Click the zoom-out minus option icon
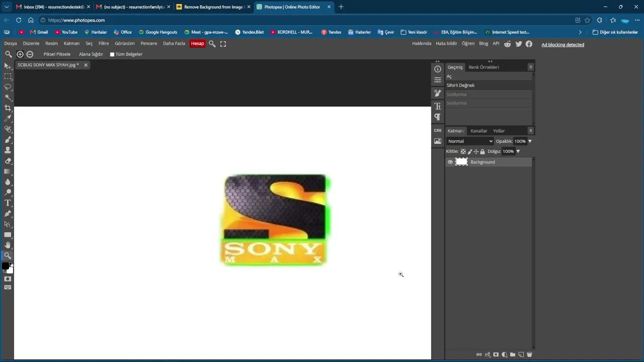This screenshot has height=362, width=644. pyautogui.click(x=30, y=54)
